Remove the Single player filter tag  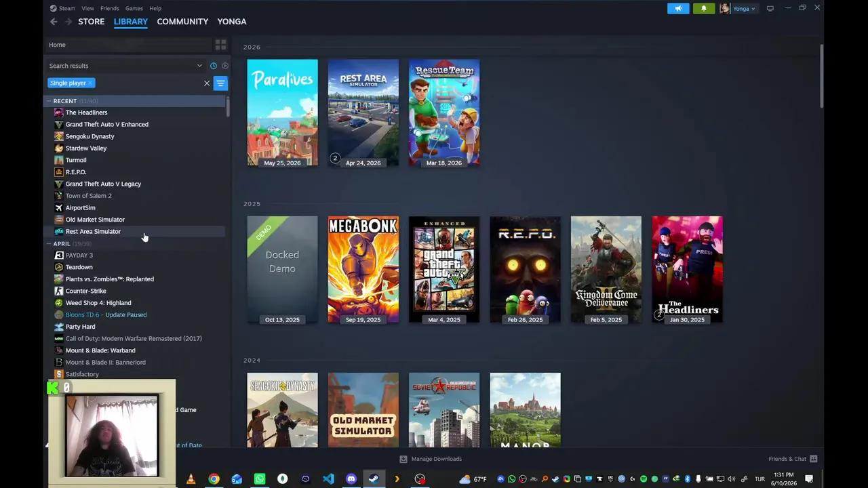[x=90, y=83]
